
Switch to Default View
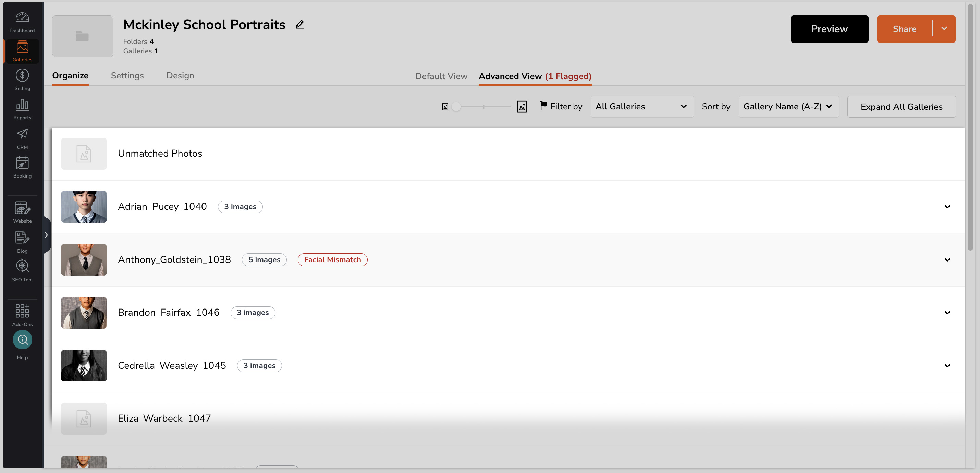point(441,76)
